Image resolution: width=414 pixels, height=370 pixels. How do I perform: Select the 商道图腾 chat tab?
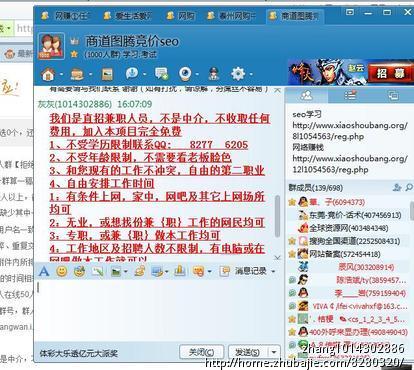295,16
